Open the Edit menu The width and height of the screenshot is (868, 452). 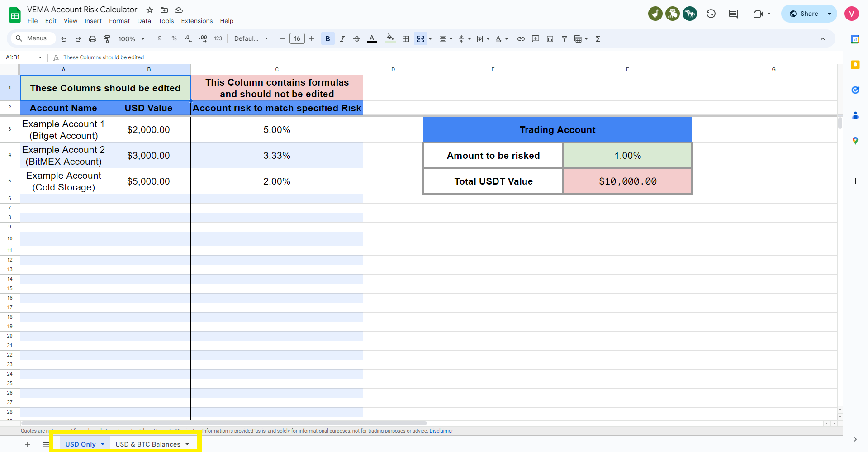tap(51, 21)
